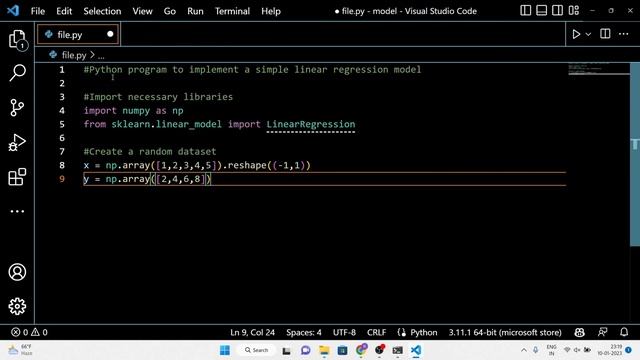Open the Chat app in the taskbar

tap(305, 350)
